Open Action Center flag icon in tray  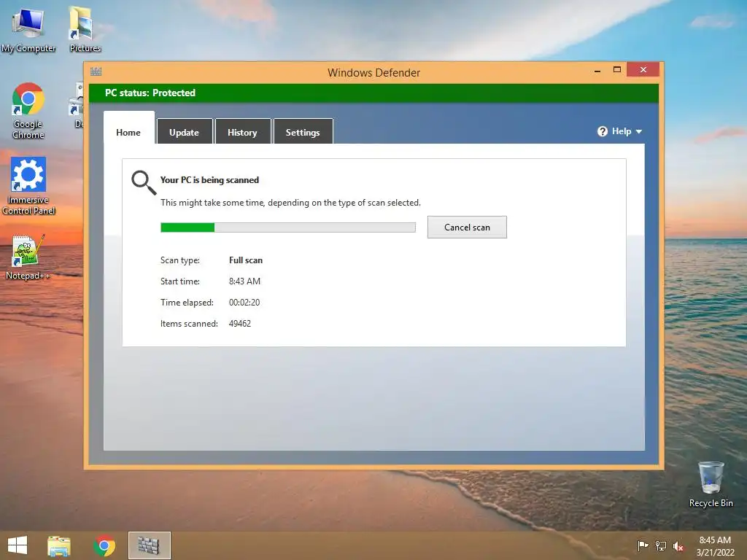[x=643, y=545]
